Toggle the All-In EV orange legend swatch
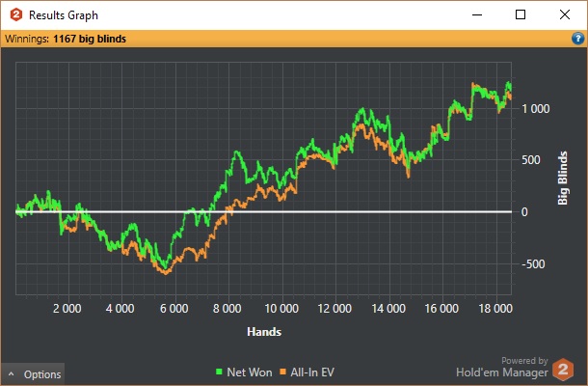The width and height of the screenshot is (588, 386). 282,372
